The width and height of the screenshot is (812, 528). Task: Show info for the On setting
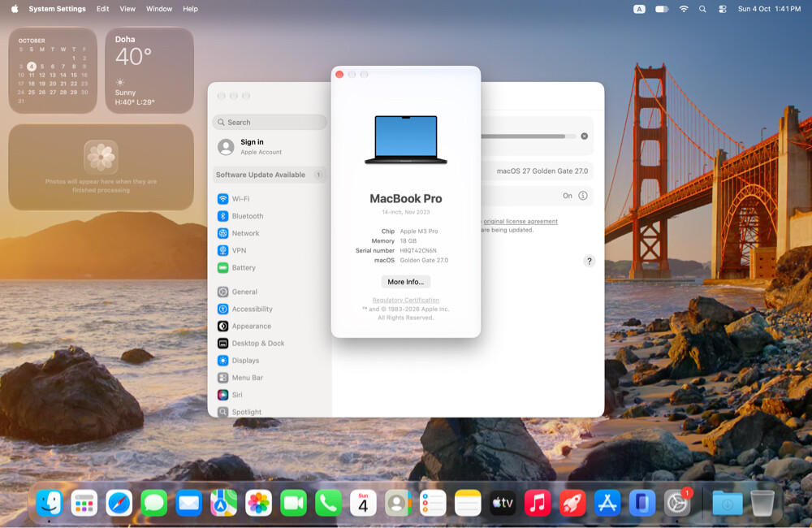(x=583, y=196)
